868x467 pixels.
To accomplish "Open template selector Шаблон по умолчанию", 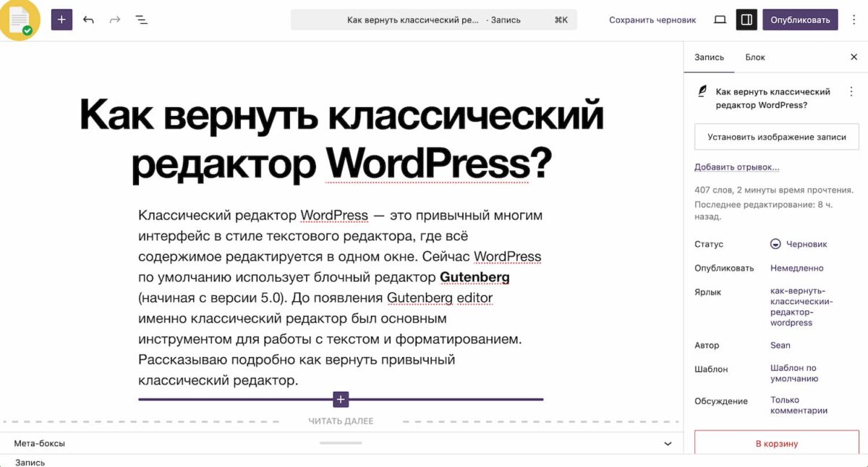I will [793, 373].
